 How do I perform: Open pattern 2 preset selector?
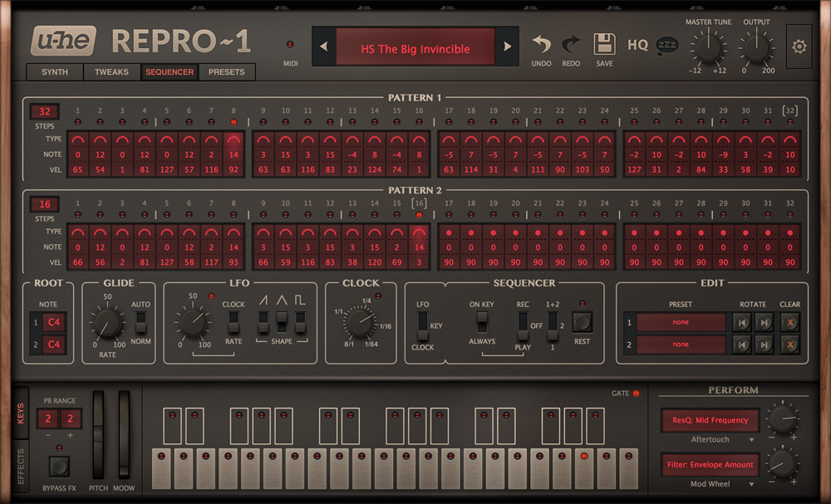pyautogui.click(x=681, y=345)
